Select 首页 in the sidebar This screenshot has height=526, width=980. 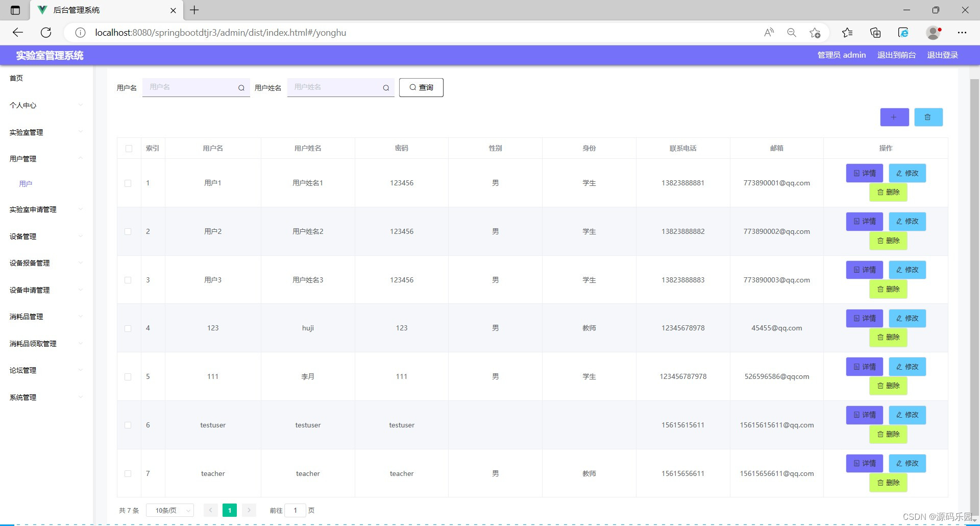pos(16,78)
